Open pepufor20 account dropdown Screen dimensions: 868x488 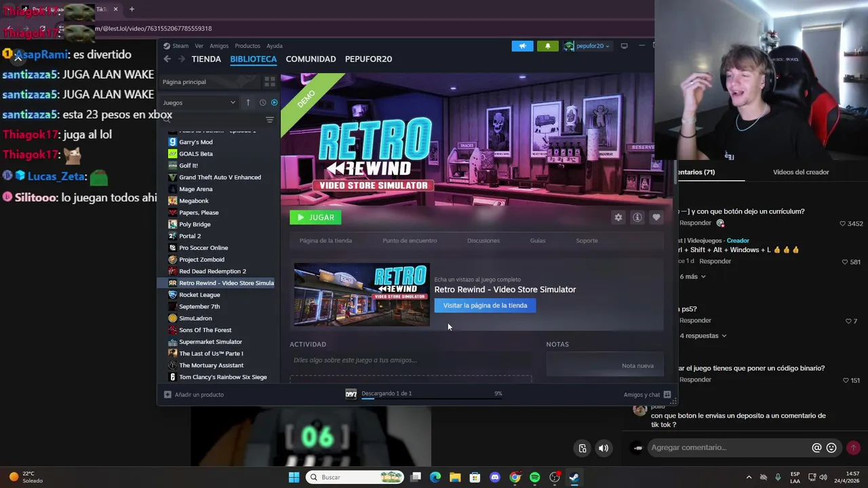[x=587, y=46]
